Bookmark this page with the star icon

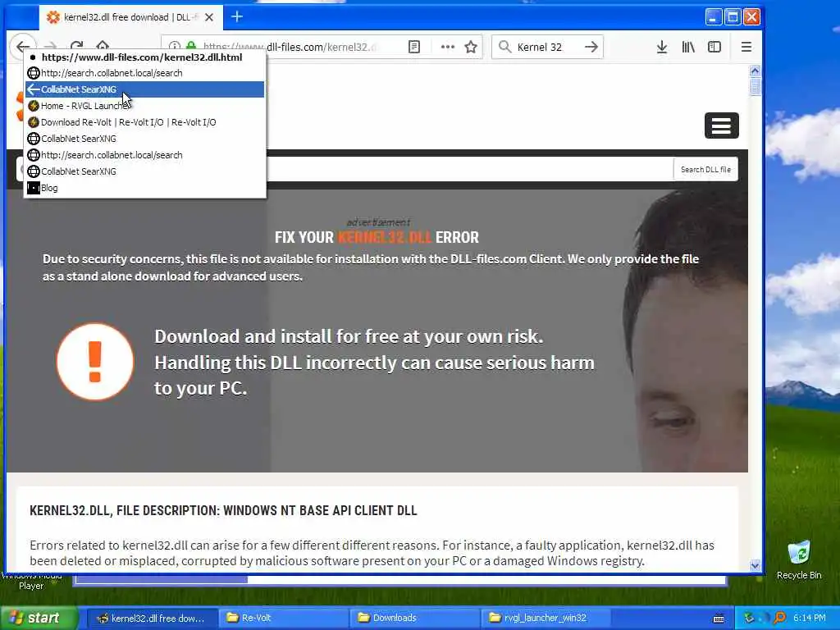(471, 47)
